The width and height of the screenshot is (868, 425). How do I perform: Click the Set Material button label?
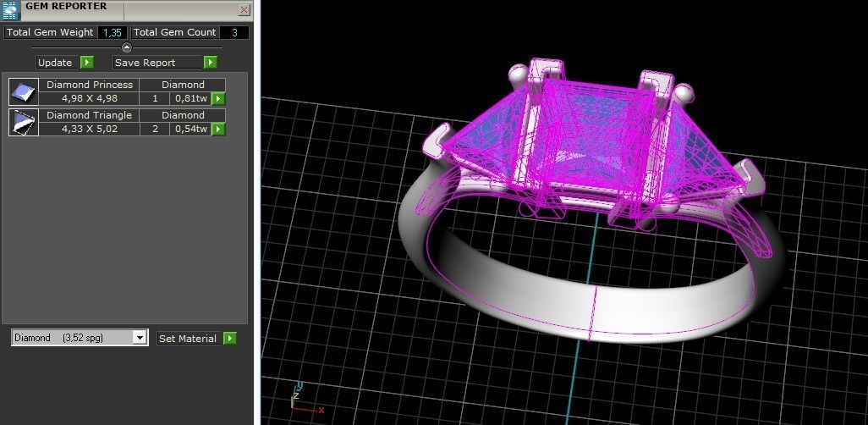click(x=188, y=339)
